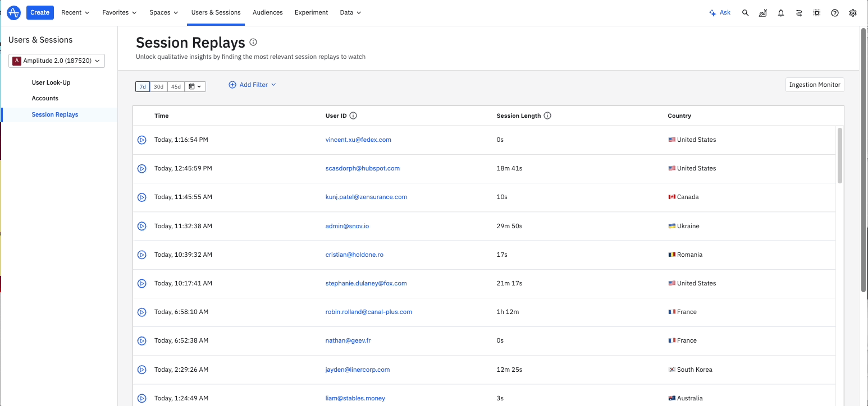Open the custom calendar date dropdown
Viewport: 868px width, 406px height.
tap(195, 86)
